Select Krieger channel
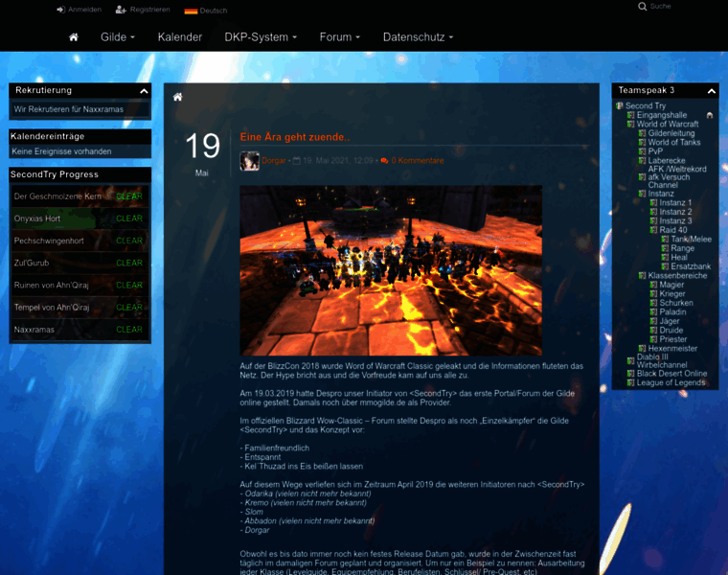The width and height of the screenshot is (728, 575). 672,294
